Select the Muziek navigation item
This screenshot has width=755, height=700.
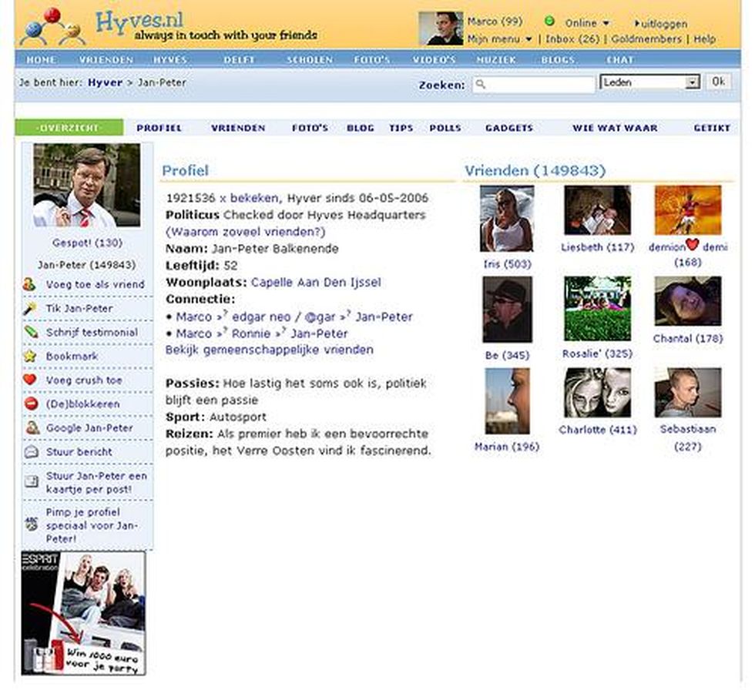coord(496,60)
